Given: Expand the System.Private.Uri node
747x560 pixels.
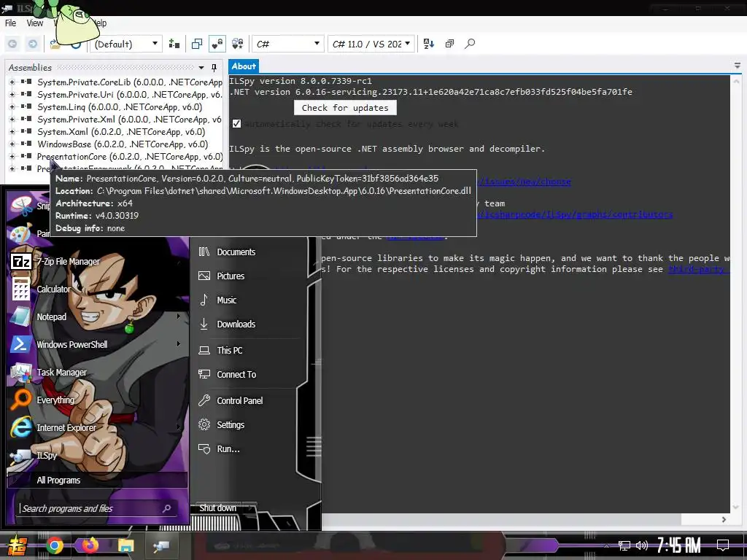Looking at the screenshot, I should pyautogui.click(x=12, y=94).
